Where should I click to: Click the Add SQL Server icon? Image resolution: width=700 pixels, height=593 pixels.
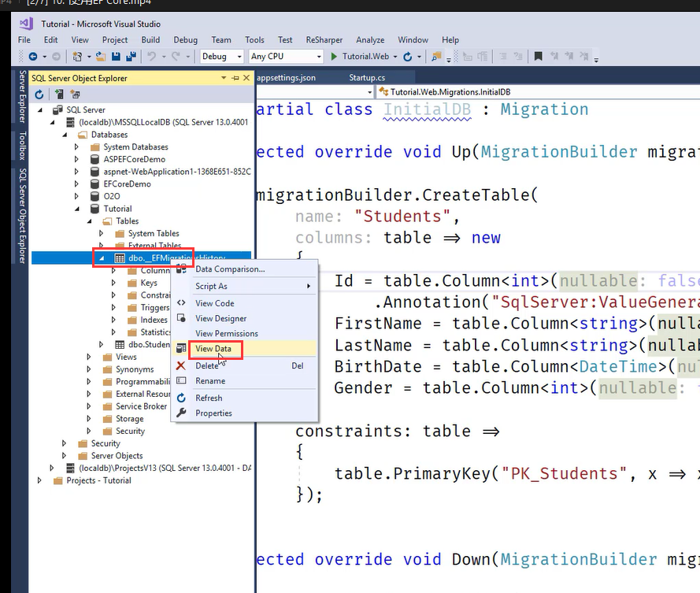point(59,95)
